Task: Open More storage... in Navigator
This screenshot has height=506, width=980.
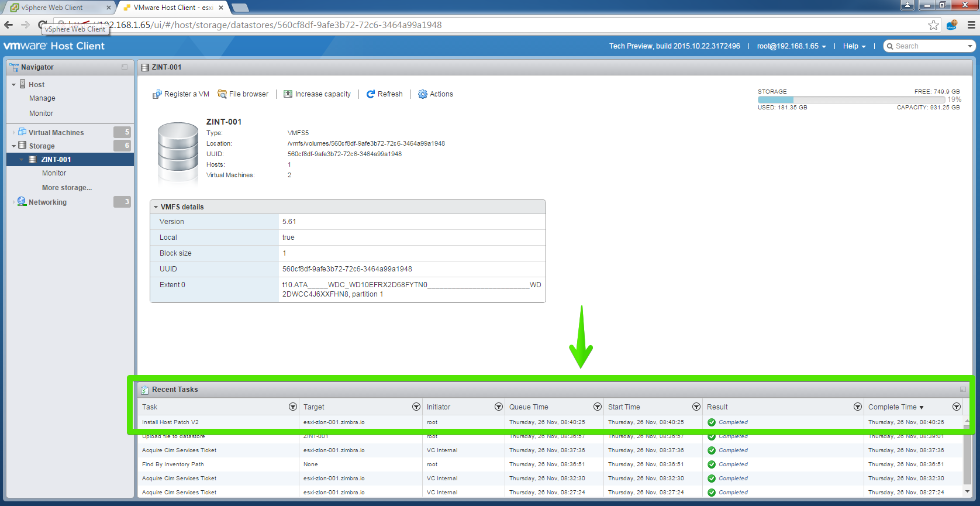Action: tap(67, 188)
